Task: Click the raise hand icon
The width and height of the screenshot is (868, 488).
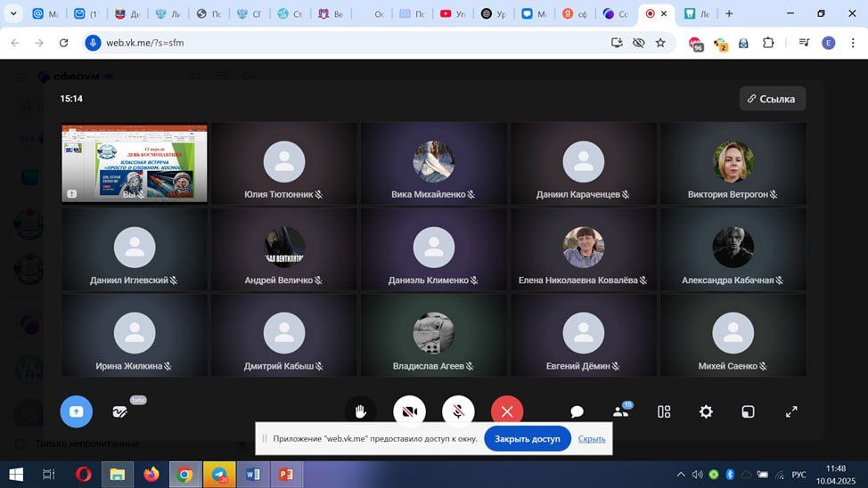Action: (361, 411)
